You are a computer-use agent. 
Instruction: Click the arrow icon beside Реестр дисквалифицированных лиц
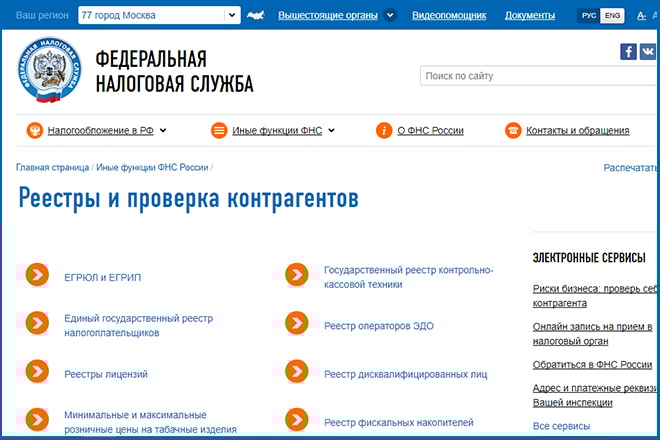click(x=296, y=373)
